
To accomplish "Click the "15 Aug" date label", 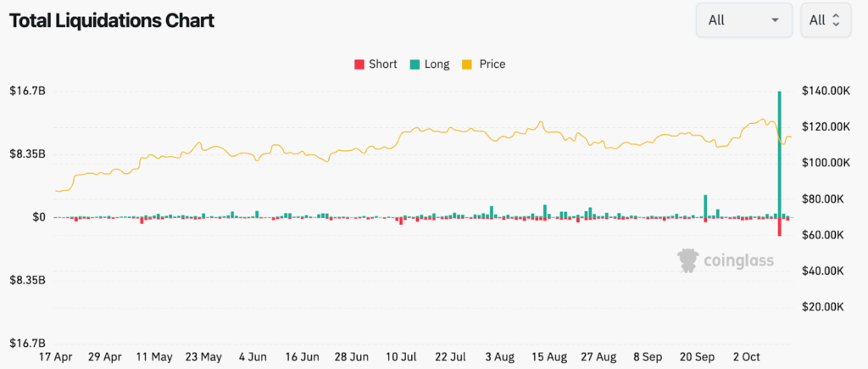I will (548, 357).
